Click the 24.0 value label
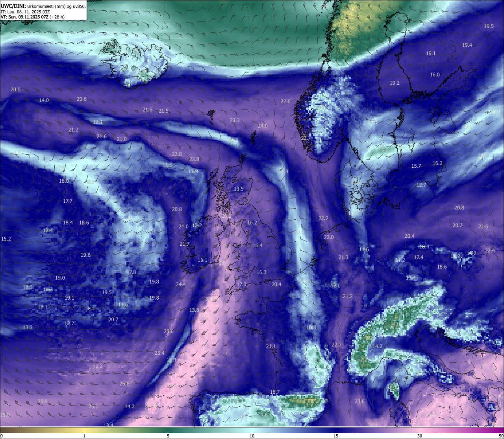The image size is (504, 439). (x=263, y=126)
